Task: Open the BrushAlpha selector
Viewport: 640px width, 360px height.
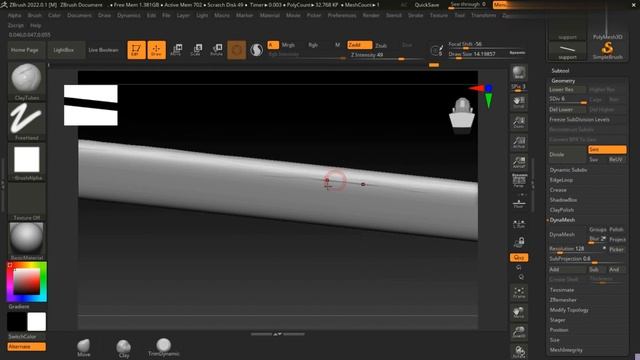Action: (x=27, y=162)
